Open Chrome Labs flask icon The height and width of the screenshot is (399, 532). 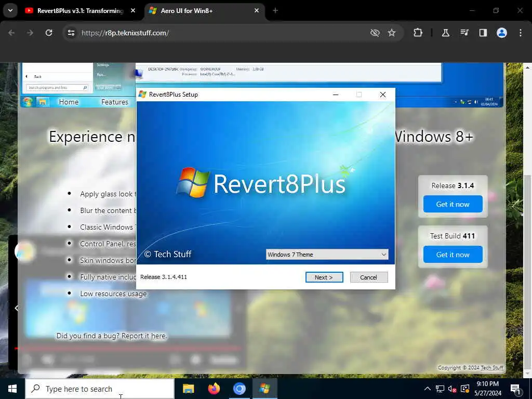tap(446, 33)
